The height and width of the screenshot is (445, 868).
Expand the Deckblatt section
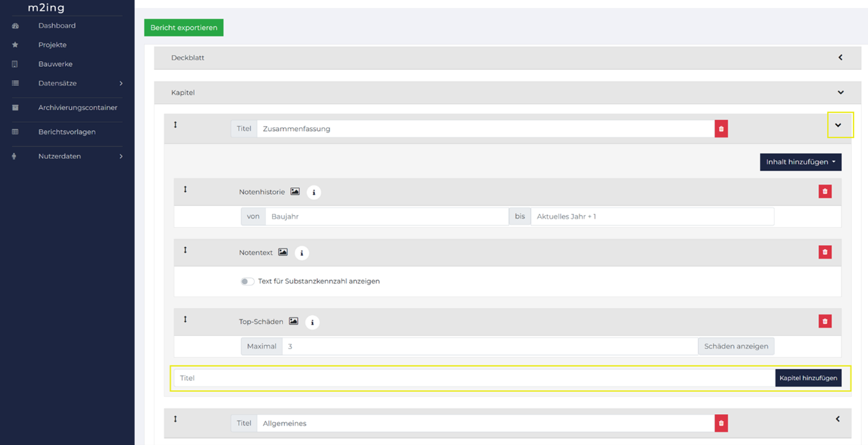pos(840,57)
